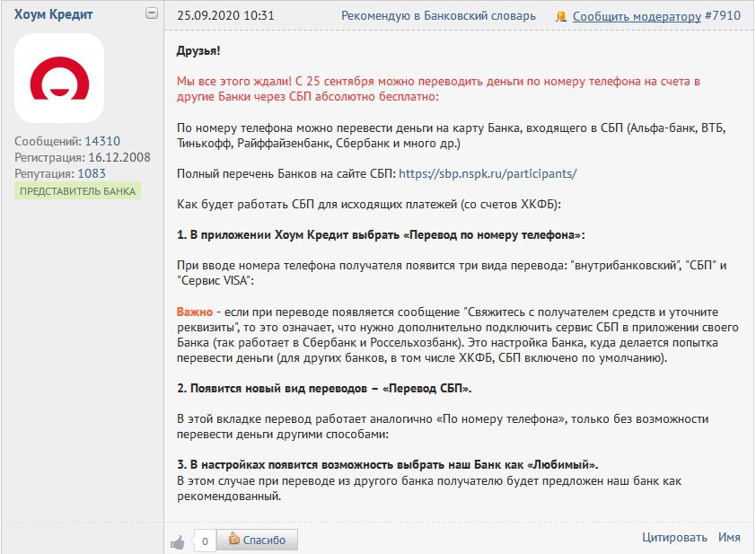Expand the dropdown arrow beside Хоум Кредит
Screen dimensions: 756x554
click(x=152, y=13)
